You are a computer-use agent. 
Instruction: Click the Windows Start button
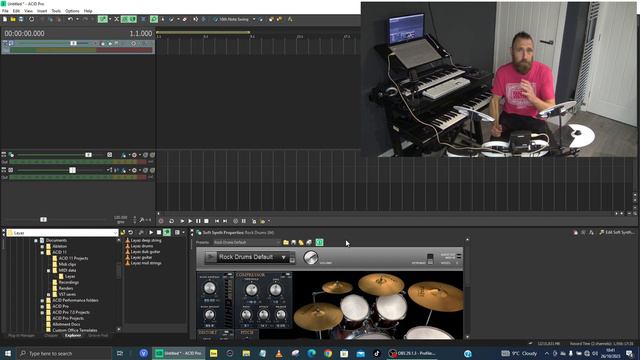(8, 353)
